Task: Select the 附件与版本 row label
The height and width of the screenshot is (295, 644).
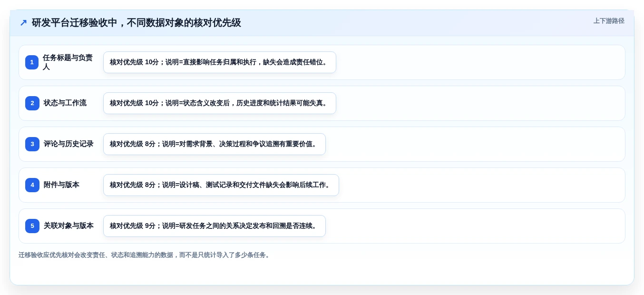Action: tap(61, 185)
